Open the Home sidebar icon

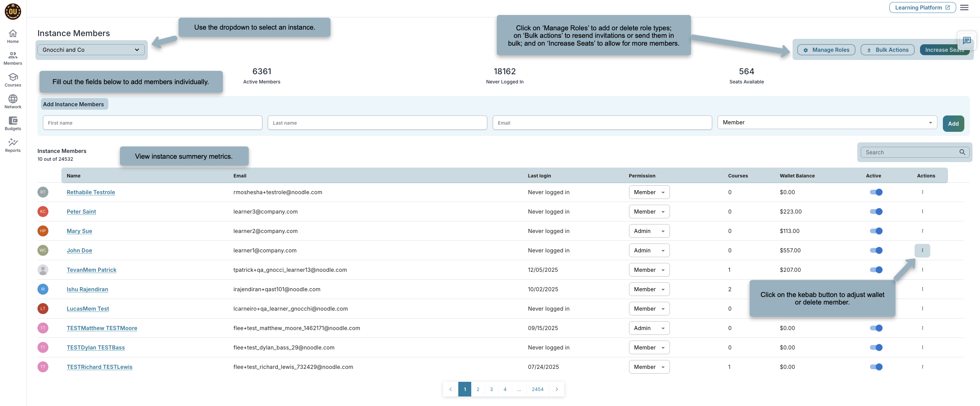pyautogui.click(x=13, y=36)
